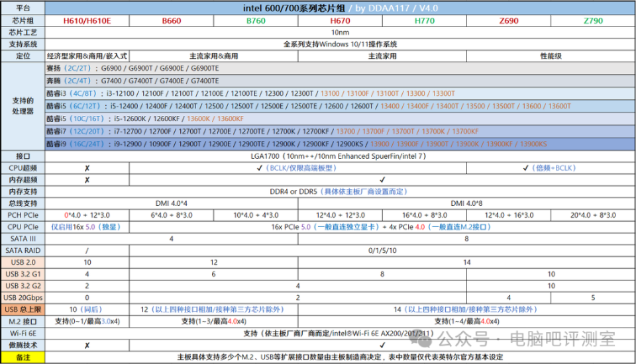Click the value 12 in USB 2.0 row
This screenshot has width=636, height=364.
214,262
